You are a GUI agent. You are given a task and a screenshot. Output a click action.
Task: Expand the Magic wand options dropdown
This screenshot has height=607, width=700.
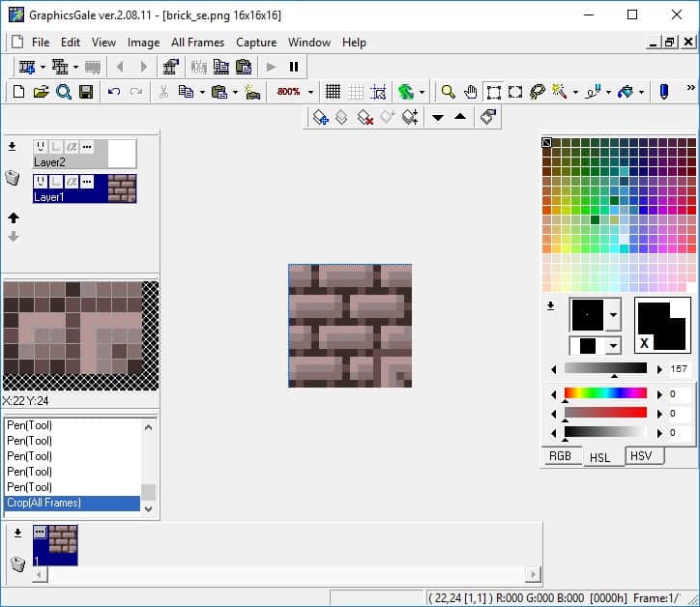click(575, 93)
